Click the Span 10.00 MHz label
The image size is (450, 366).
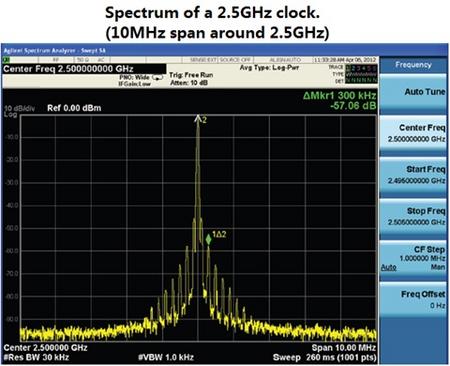click(x=343, y=348)
